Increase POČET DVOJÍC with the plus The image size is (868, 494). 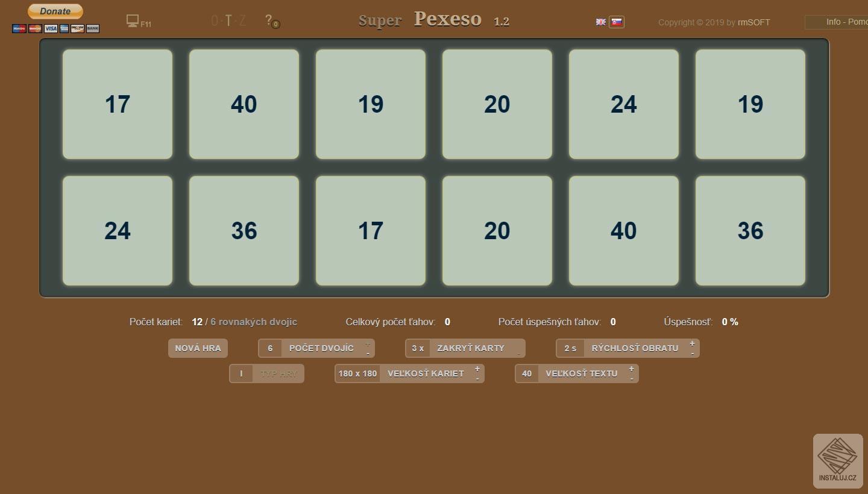pyautogui.click(x=368, y=344)
